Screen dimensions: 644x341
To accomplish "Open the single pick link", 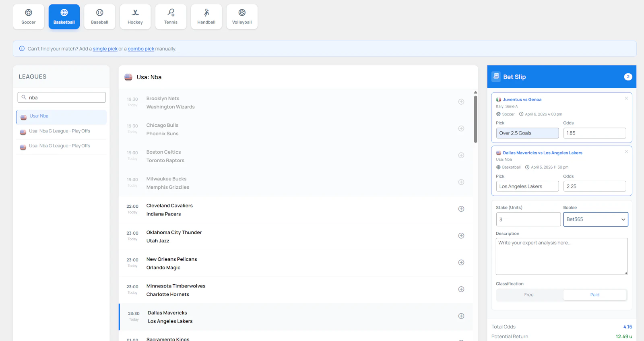I will (x=105, y=49).
